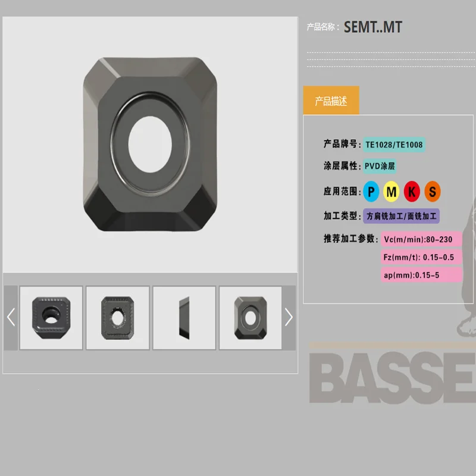
Task: Click the 产品牌号 field label
Action: pos(342,144)
